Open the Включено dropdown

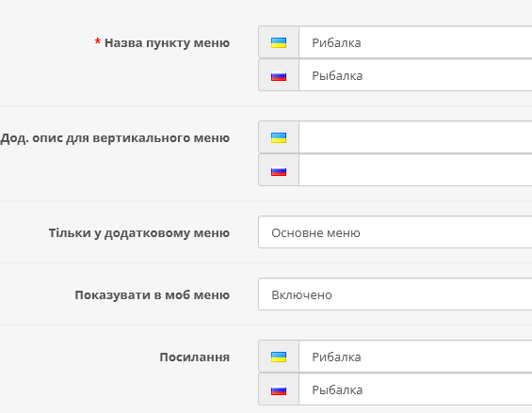pyautogui.click(x=395, y=294)
